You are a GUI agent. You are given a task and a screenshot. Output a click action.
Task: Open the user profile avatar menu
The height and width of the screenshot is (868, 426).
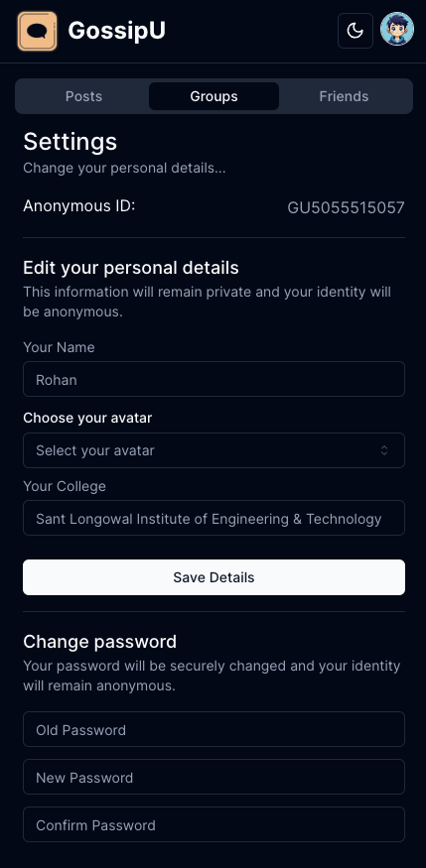pos(397,30)
